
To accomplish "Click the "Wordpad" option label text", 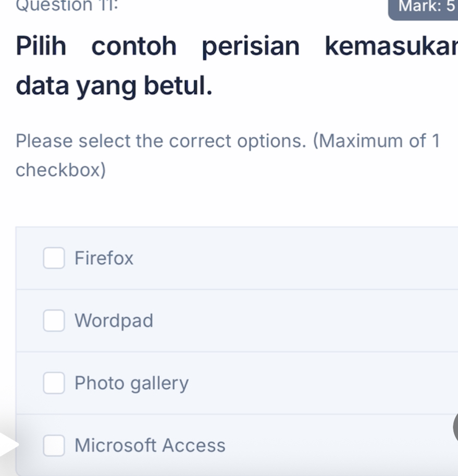I will pos(114,321).
